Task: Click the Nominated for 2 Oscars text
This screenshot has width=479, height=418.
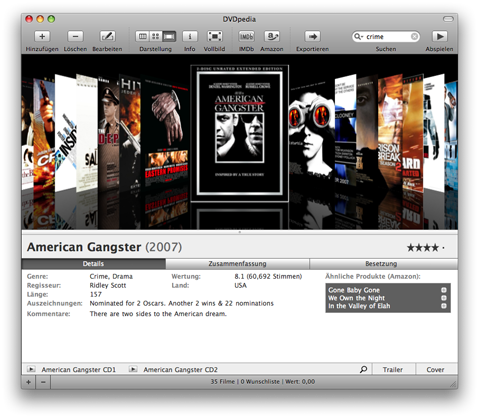Action: (181, 303)
